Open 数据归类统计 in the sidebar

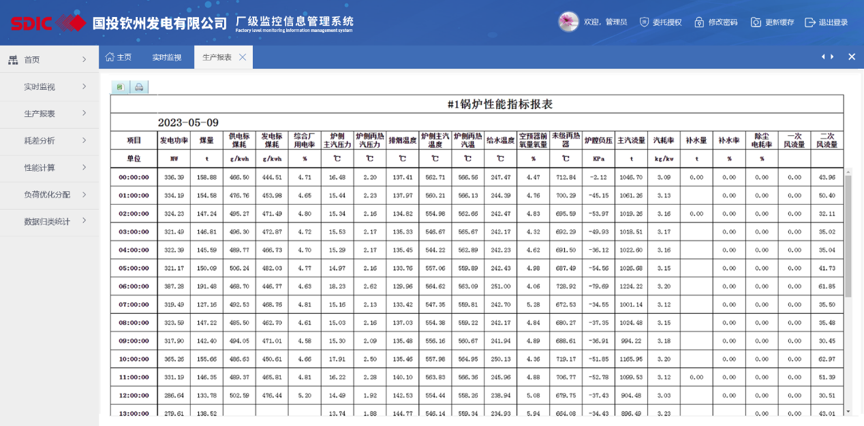(x=47, y=222)
